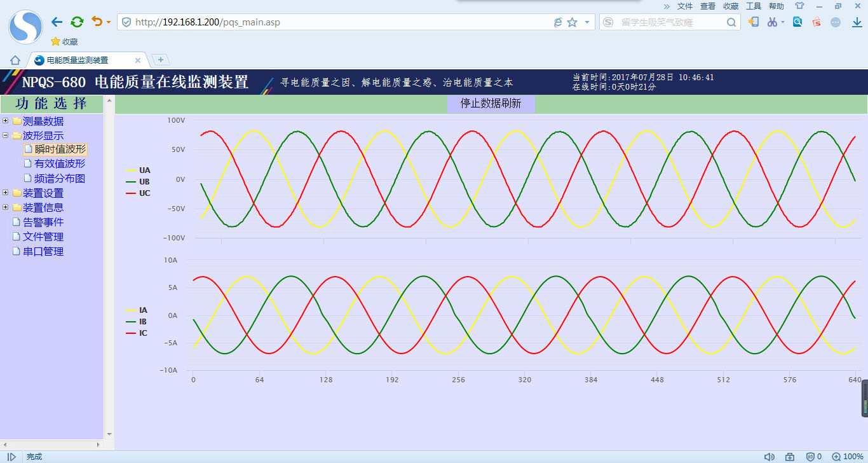Open the 帮助 menu
Screen dimensions: 868x463
click(x=776, y=6)
